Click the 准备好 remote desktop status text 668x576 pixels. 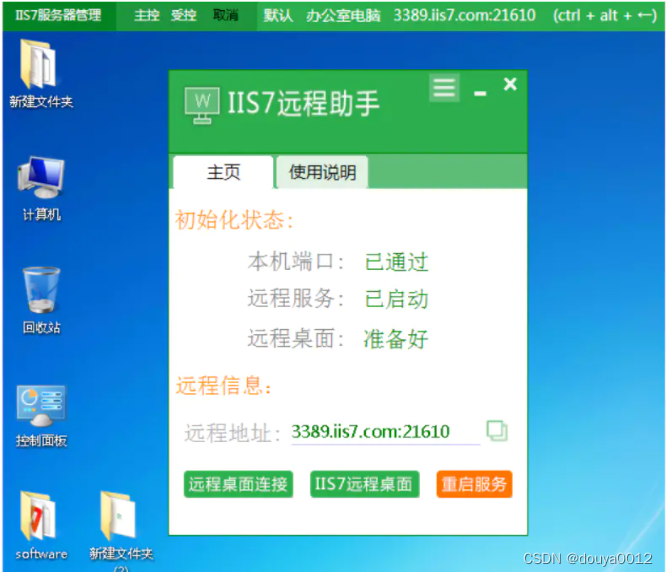[x=396, y=339]
